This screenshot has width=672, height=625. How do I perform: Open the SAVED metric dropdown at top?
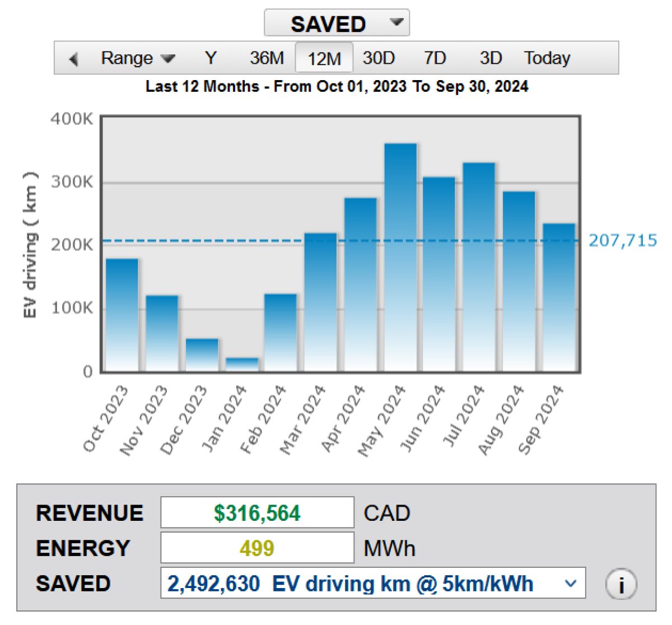click(x=337, y=24)
